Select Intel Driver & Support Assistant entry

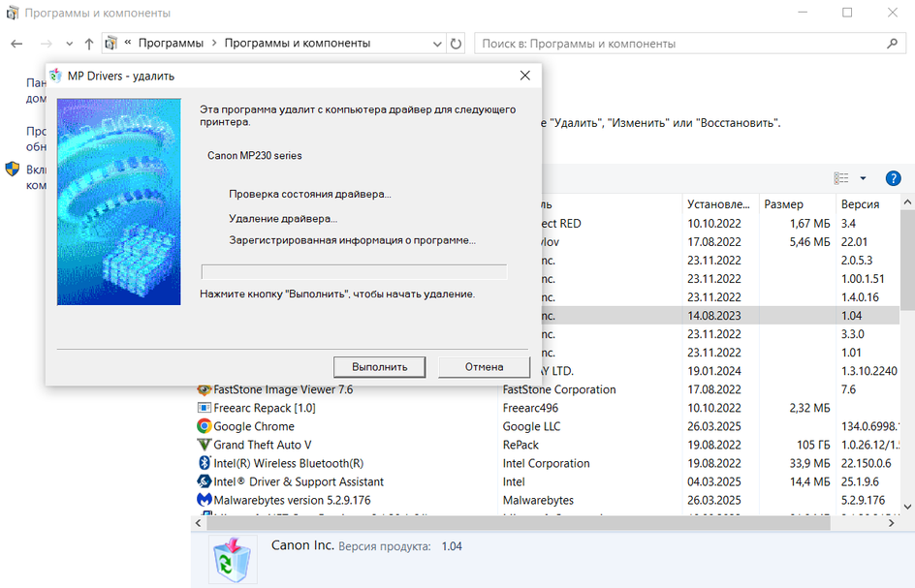pyautogui.click(x=299, y=481)
